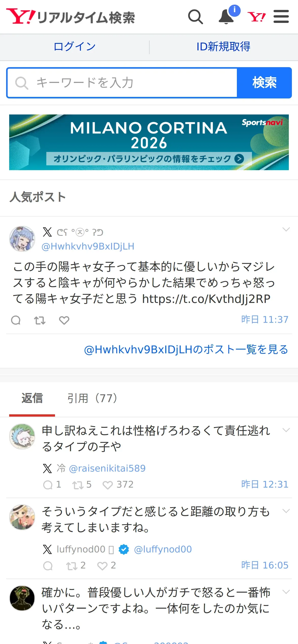Go to Yahoo! home via small red logo
The width and height of the screenshot is (298, 644).
(256, 17)
